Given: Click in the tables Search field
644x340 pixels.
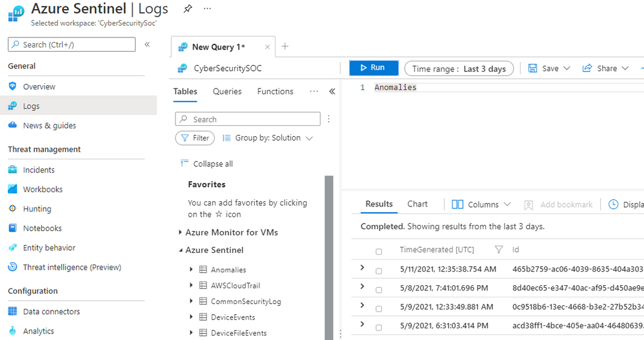Looking at the screenshot, I should 248,119.
